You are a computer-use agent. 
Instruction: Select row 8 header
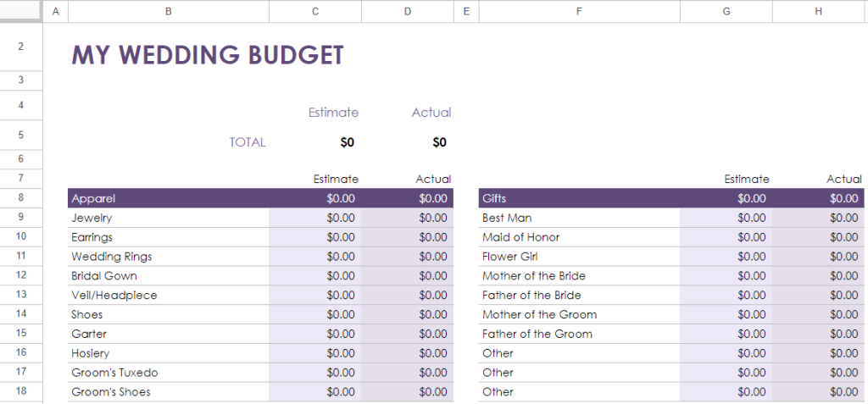[x=21, y=197]
